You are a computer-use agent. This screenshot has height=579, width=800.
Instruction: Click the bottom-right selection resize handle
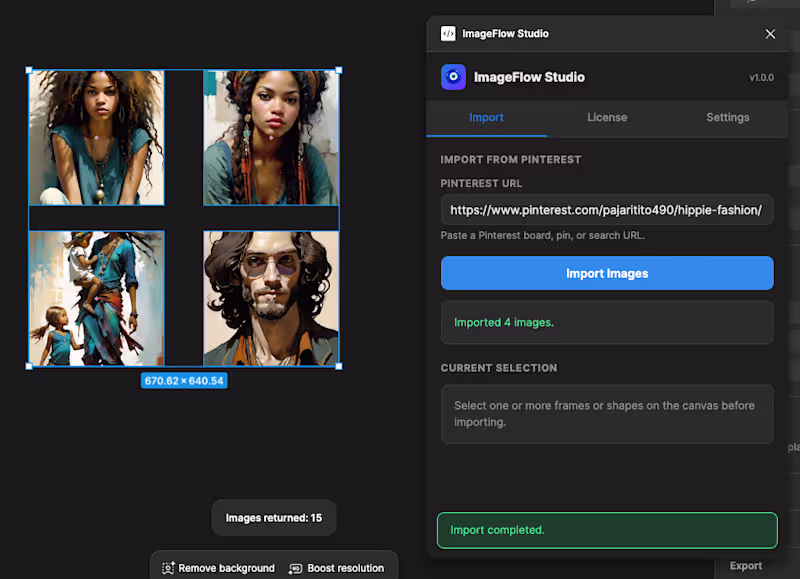[339, 366]
